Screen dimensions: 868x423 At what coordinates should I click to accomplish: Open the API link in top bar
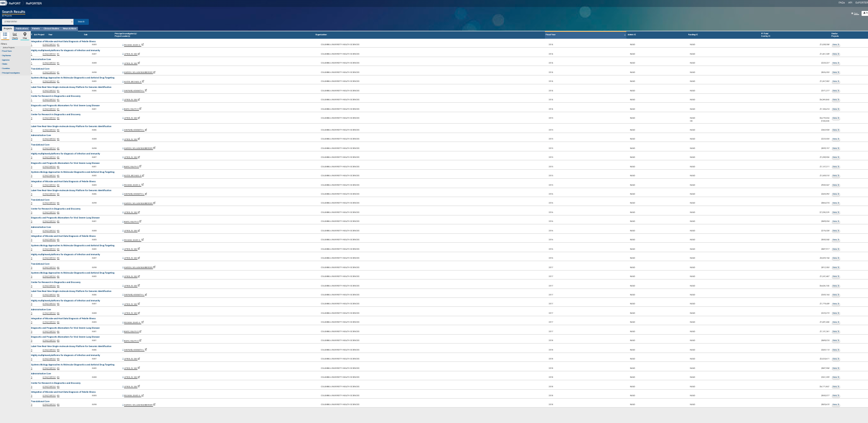pyautogui.click(x=850, y=2)
